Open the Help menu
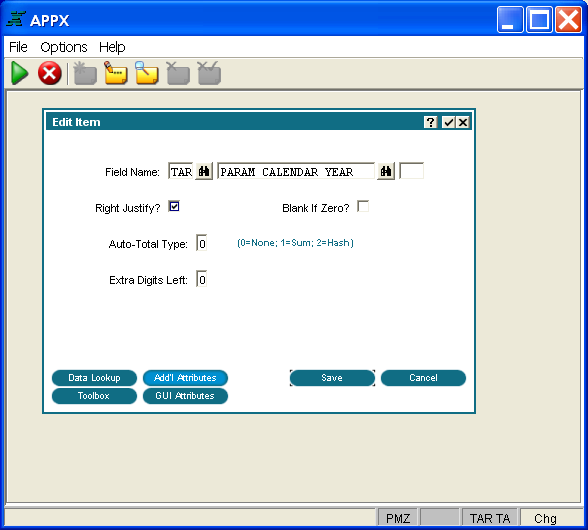588x530 pixels. (x=112, y=47)
